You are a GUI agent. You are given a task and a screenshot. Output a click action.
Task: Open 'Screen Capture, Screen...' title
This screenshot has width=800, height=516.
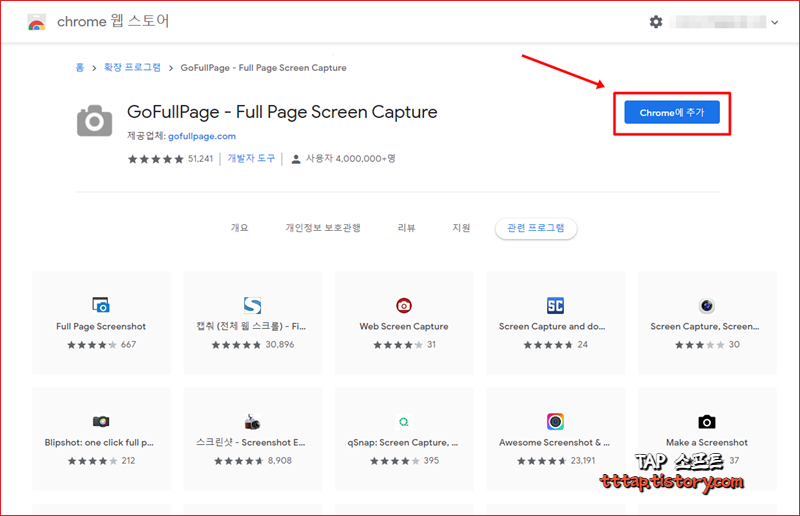705,326
